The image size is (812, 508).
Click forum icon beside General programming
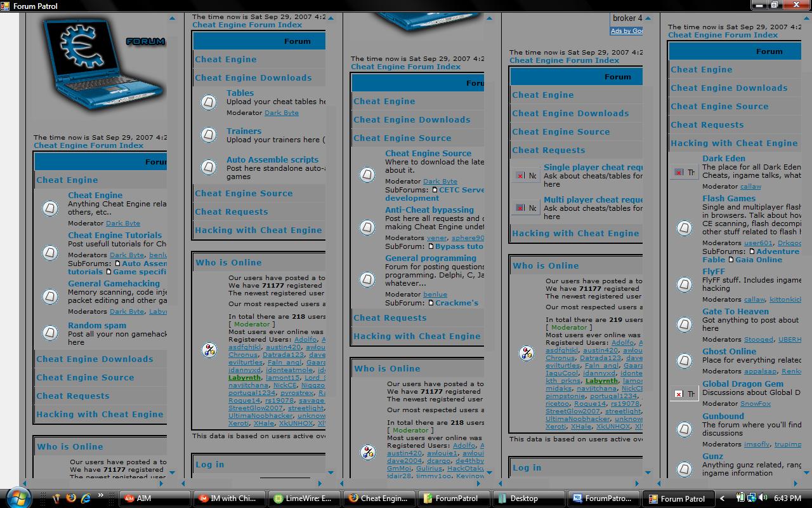[x=367, y=279]
